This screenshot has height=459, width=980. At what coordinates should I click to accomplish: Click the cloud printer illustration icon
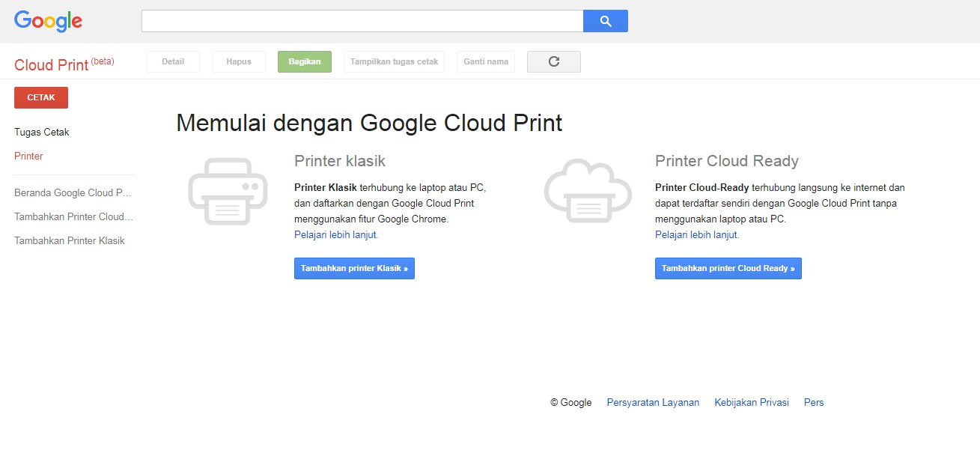point(588,191)
